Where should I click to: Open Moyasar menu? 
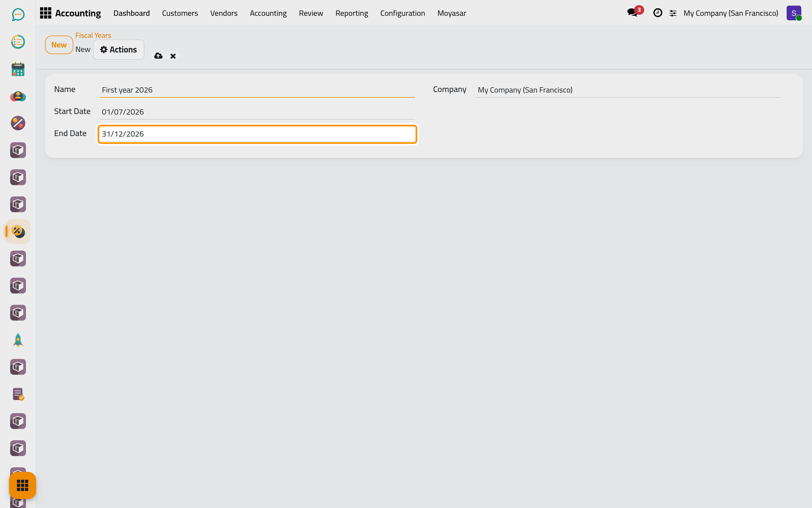[452, 13]
